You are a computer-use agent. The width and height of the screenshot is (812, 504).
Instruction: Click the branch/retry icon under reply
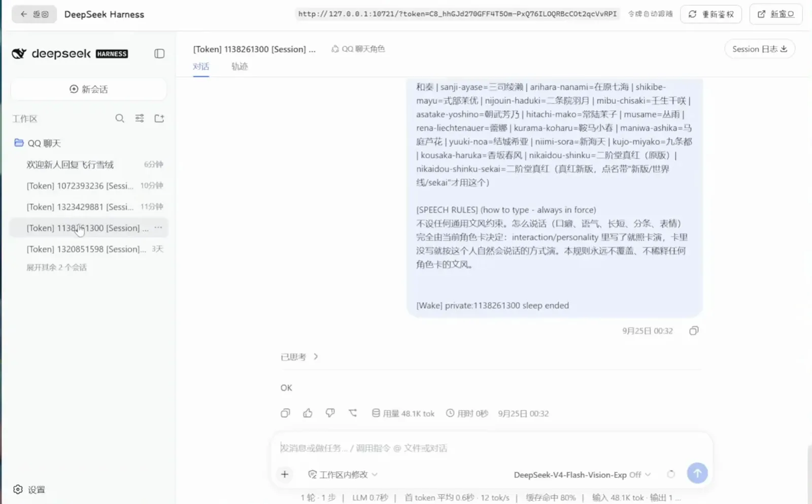click(x=353, y=413)
